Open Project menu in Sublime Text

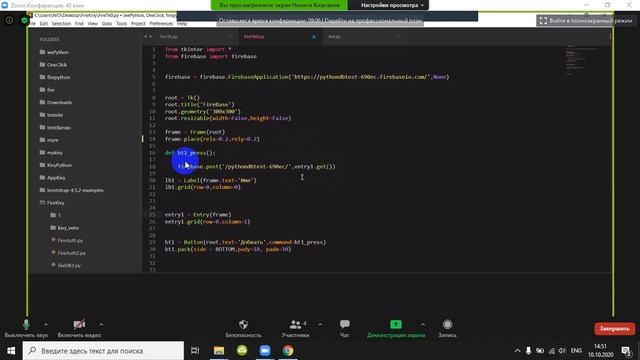138,24
